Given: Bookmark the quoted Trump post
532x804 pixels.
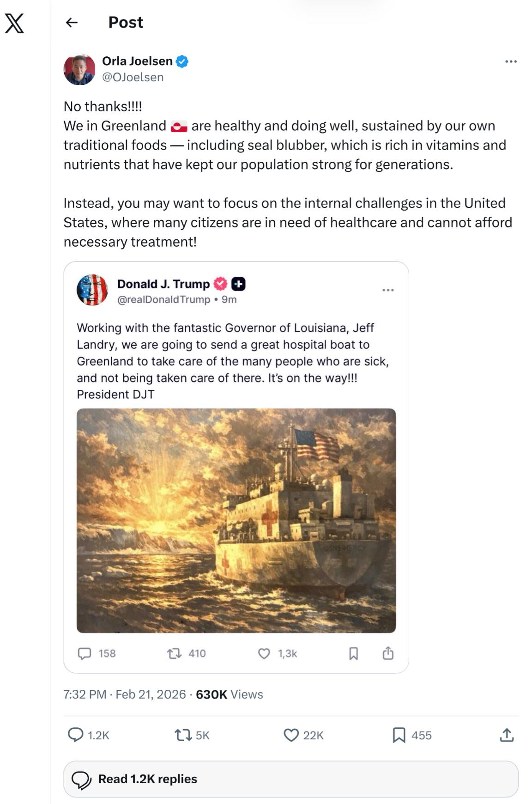Looking at the screenshot, I should (x=353, y=653).
